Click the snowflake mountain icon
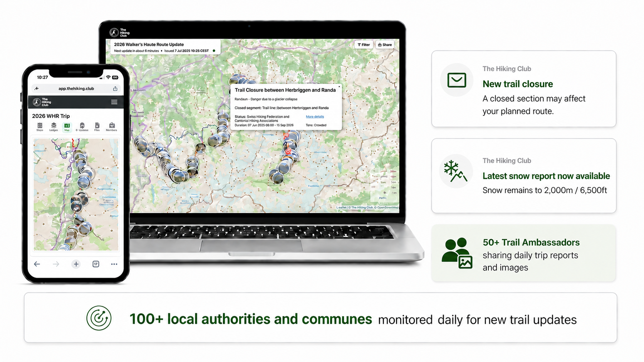644x362 pixels. [456, 171]
